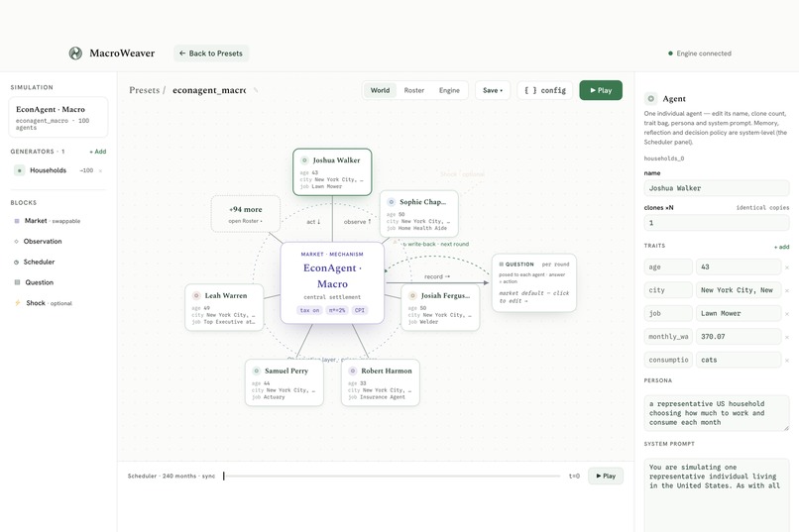Edit the consumptio trait value cats
This screenshot has width=799, height=532.
click(739, 360)
